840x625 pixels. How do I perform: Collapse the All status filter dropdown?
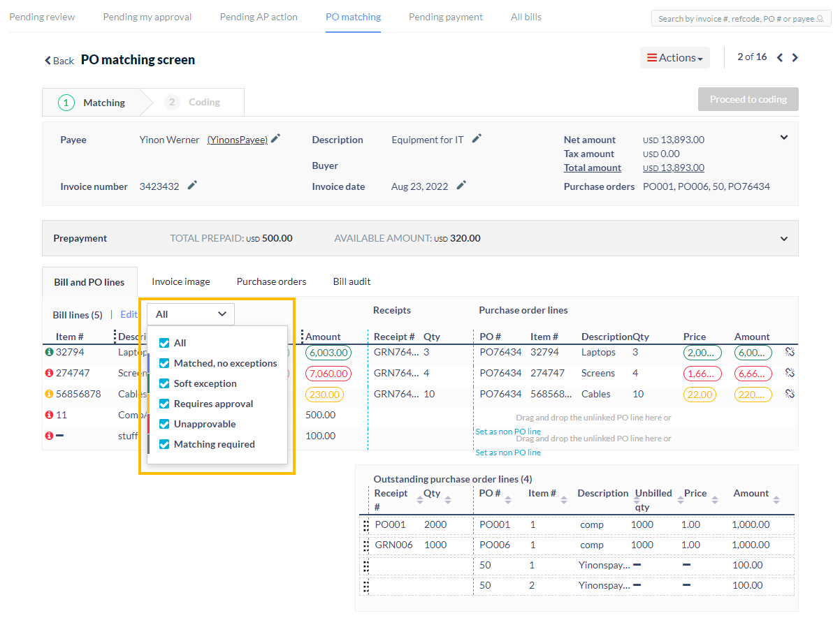click(x=191, y=314)
